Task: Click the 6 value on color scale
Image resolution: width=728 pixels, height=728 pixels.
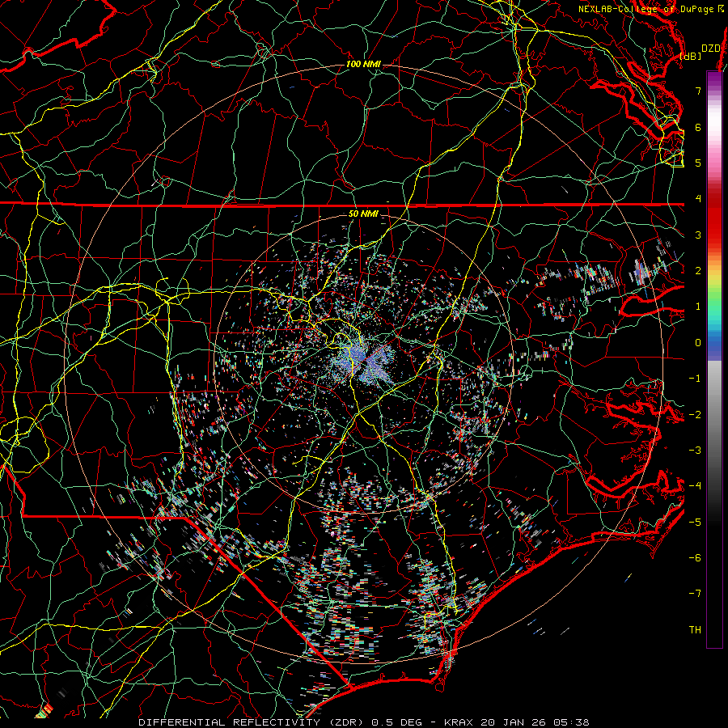Action: (x=698, y=127)
